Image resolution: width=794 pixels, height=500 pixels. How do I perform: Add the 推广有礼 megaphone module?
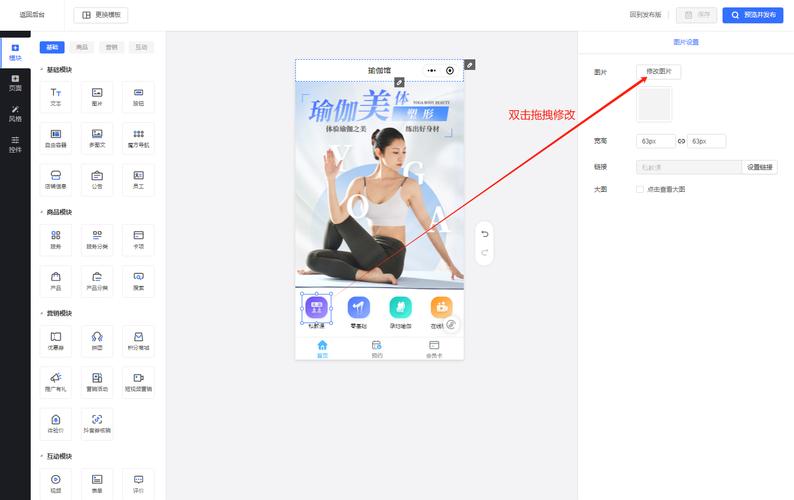pos(56,382)
